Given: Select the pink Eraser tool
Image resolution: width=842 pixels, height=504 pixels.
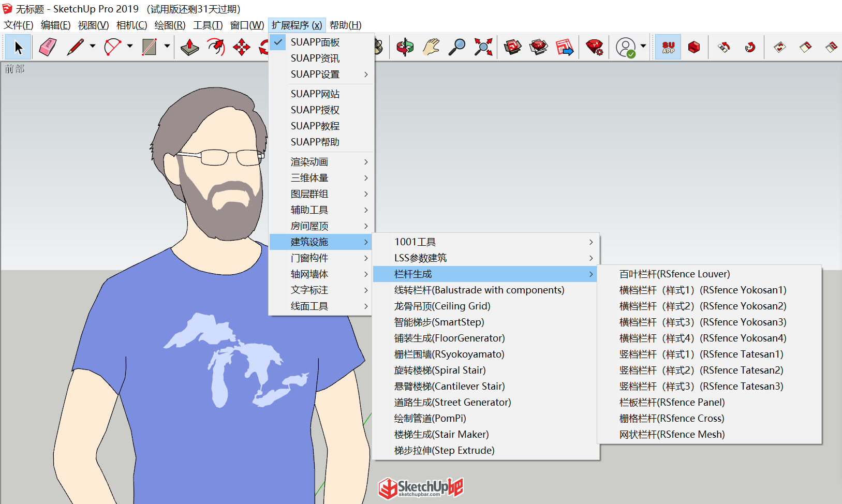Looking at the screenshot, I should coord(48,47).
